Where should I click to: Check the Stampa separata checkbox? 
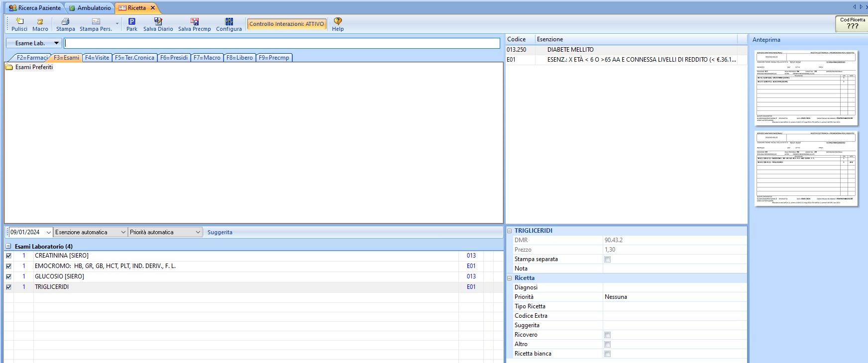click(607, 260)
